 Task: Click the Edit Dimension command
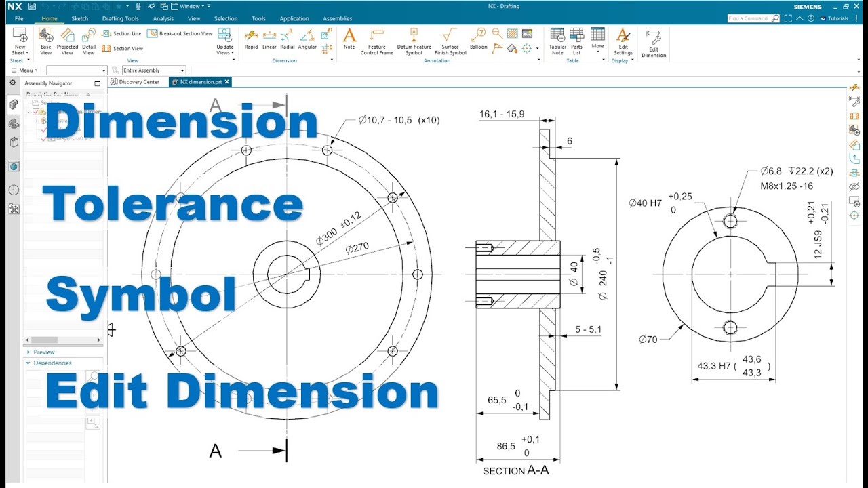[x=654, y=43]
